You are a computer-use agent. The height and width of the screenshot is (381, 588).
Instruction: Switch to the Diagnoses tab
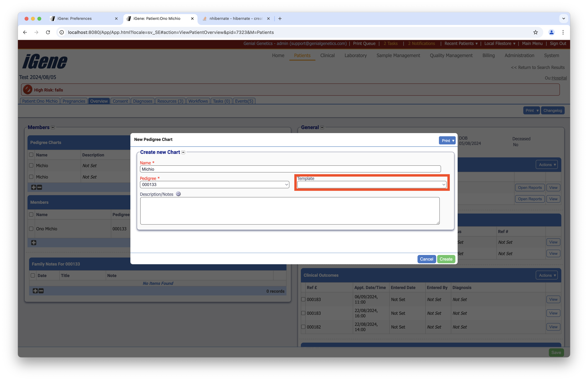143,101
